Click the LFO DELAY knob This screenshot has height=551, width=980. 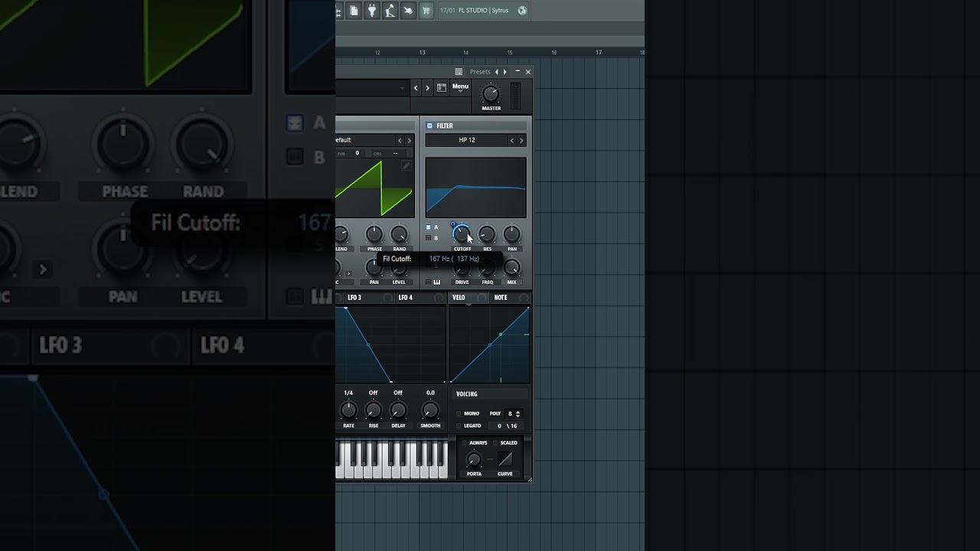tap(398, 410)
